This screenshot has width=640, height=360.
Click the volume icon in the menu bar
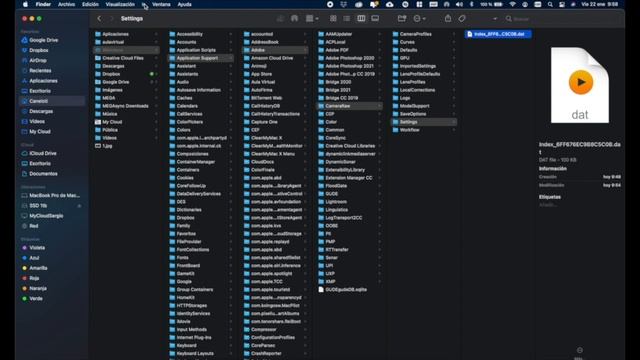pyautogui.click(x=459, y=4)
